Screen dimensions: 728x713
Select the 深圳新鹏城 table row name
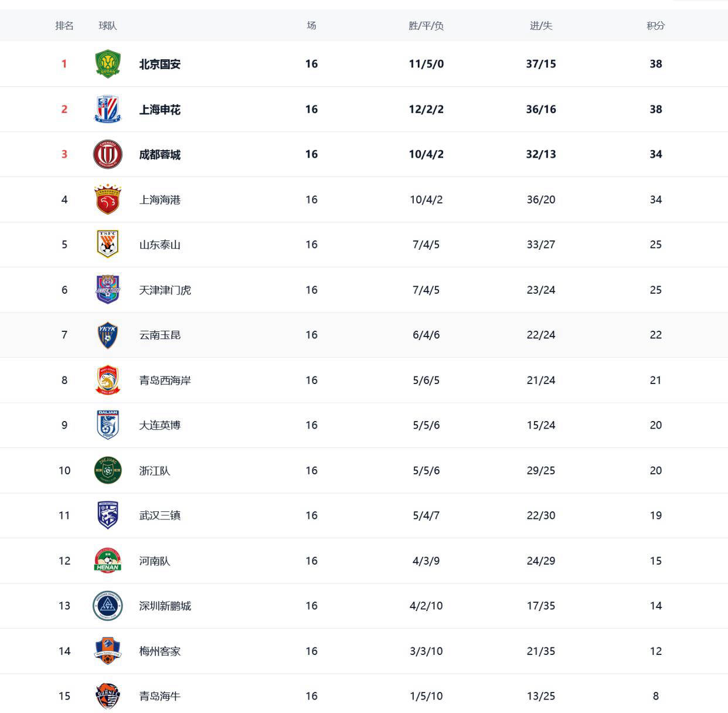(165, 606)
